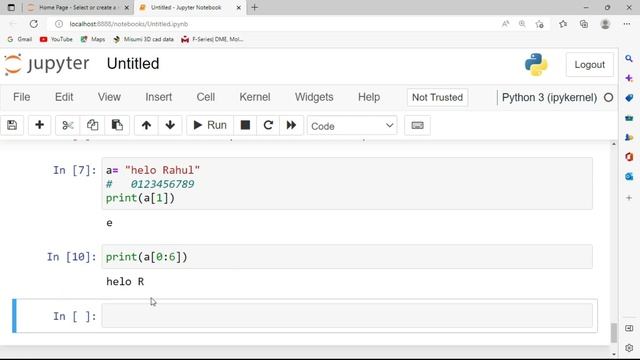Open the Edge sidebar search icon
Viewport: 640px width, 360px height.
point(629,59)
